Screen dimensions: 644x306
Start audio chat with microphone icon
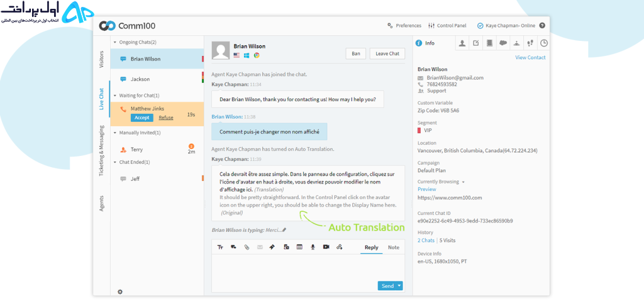313,248
